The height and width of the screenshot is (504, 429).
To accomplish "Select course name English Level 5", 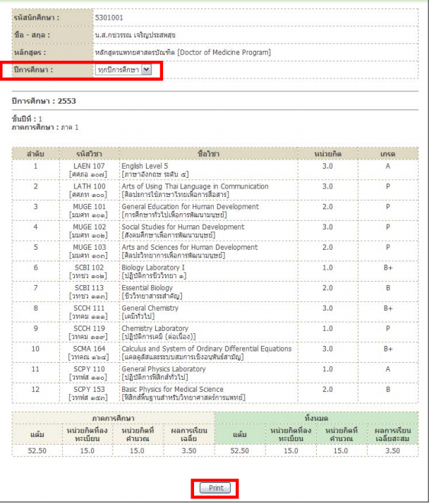I will [145, 166].
